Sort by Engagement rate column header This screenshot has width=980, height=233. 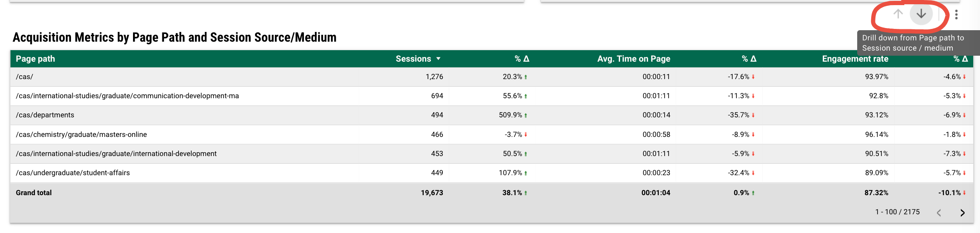855,59
